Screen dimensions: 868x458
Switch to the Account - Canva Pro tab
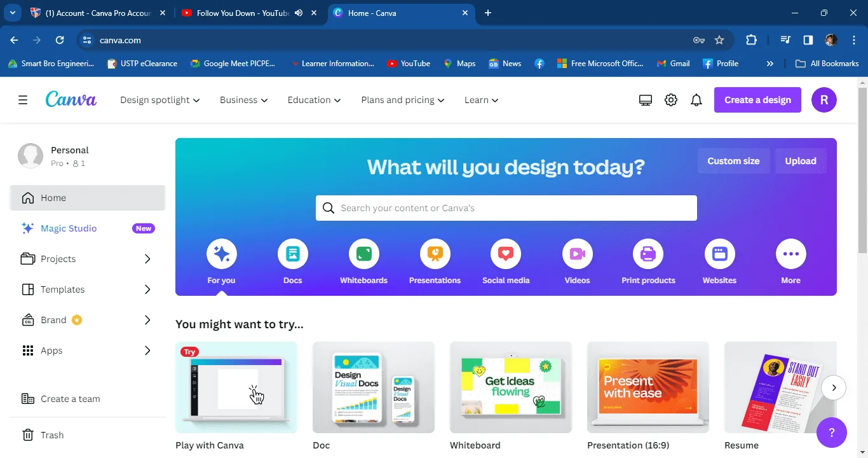tap(98, 13)
